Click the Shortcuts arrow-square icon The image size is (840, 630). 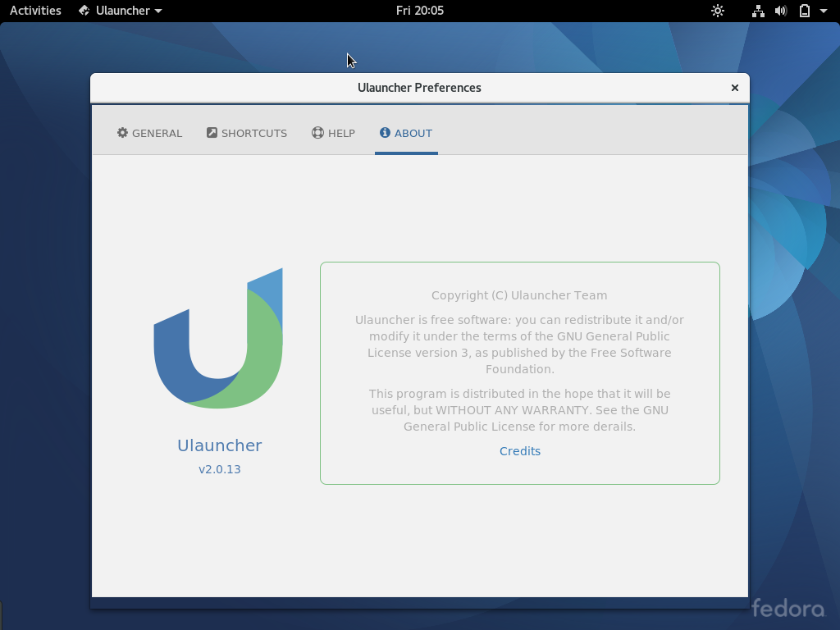(x=212, y=132)
